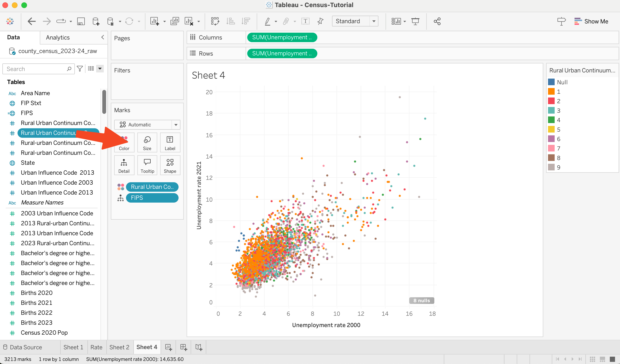The width and height of the screenshot is (620, 364).
Task: Click the Redo forward arrow
Action: point(46,21)
